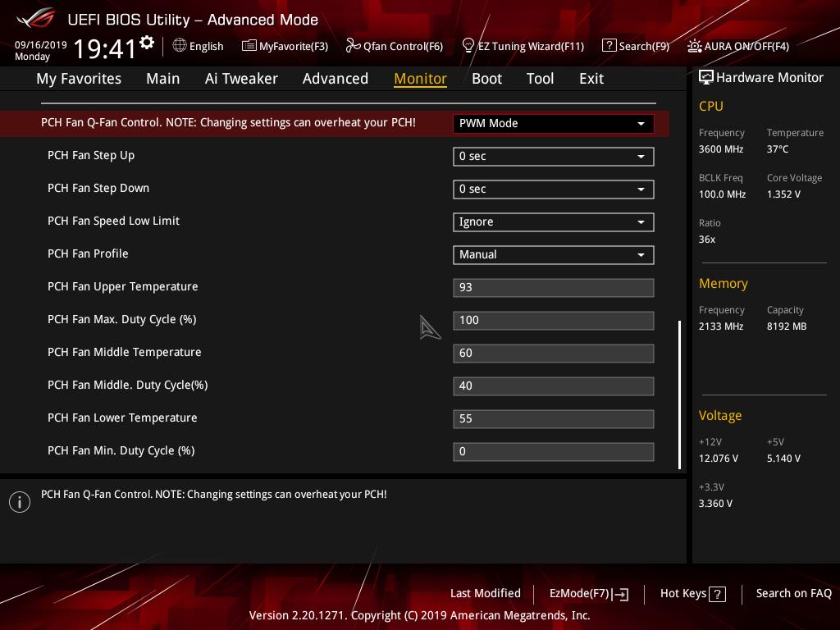Click +12V voltage value 12.076 V
The height and width of the screenshot is (630, 840).
719,459
